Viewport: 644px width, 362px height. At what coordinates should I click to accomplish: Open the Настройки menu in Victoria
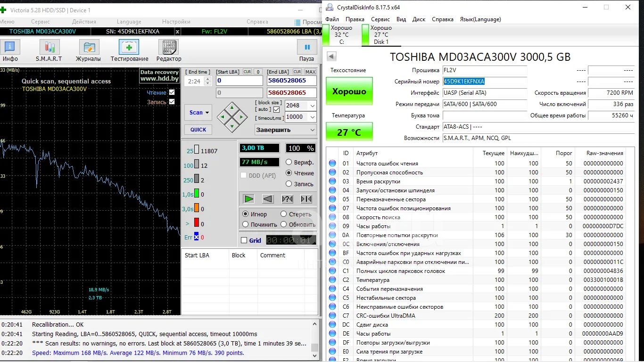pyautogui.click(x=176, y=22)
